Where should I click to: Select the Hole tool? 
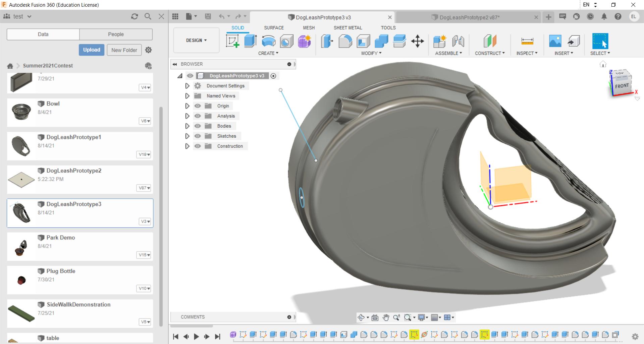point(286,41)
